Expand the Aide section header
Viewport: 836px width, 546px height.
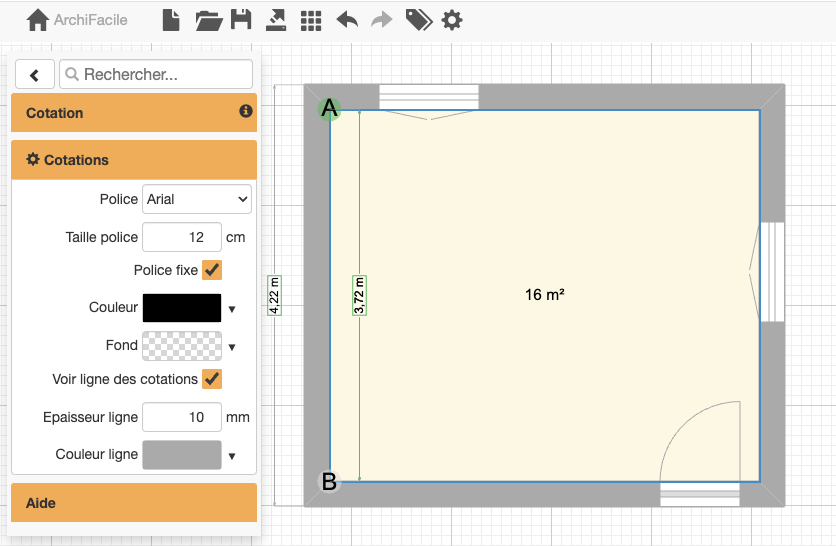134,503
